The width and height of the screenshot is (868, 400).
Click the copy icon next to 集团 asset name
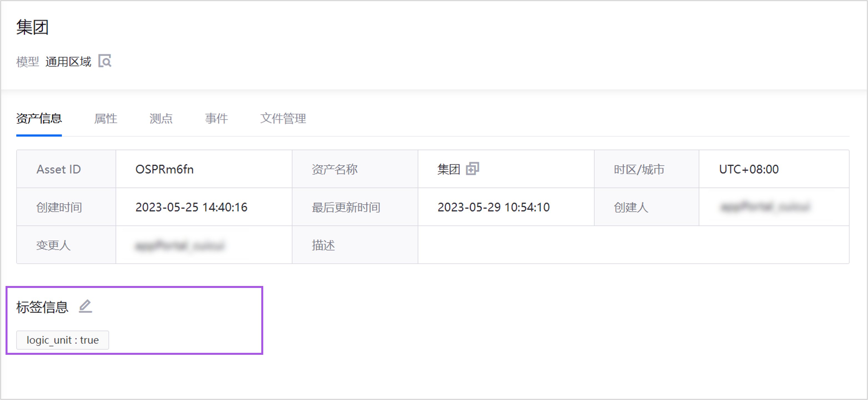point(472,169)
